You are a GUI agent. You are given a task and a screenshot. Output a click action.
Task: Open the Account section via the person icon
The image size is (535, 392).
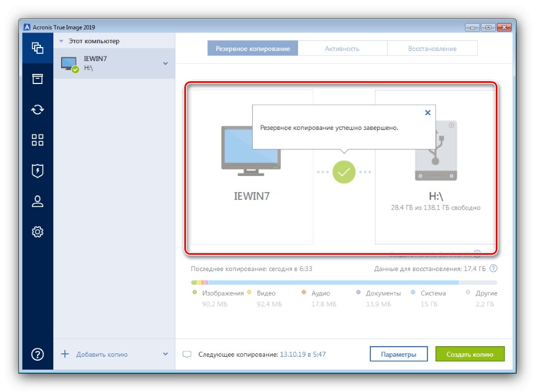pyautogui.click(x=37, y=202)
